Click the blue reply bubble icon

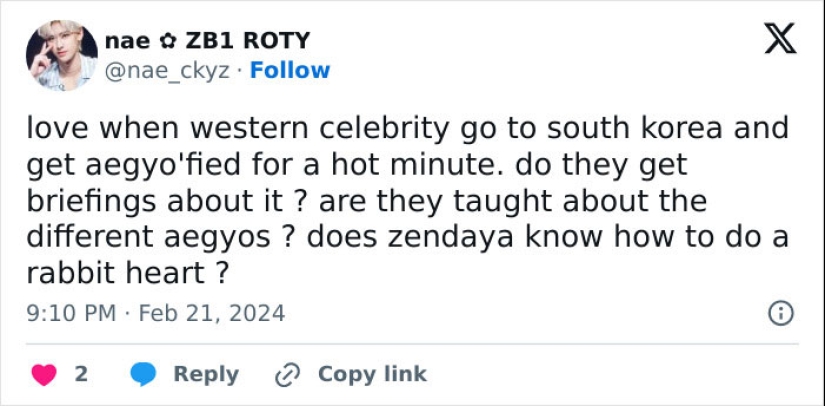pyautogui.click(x=145, y=374)
